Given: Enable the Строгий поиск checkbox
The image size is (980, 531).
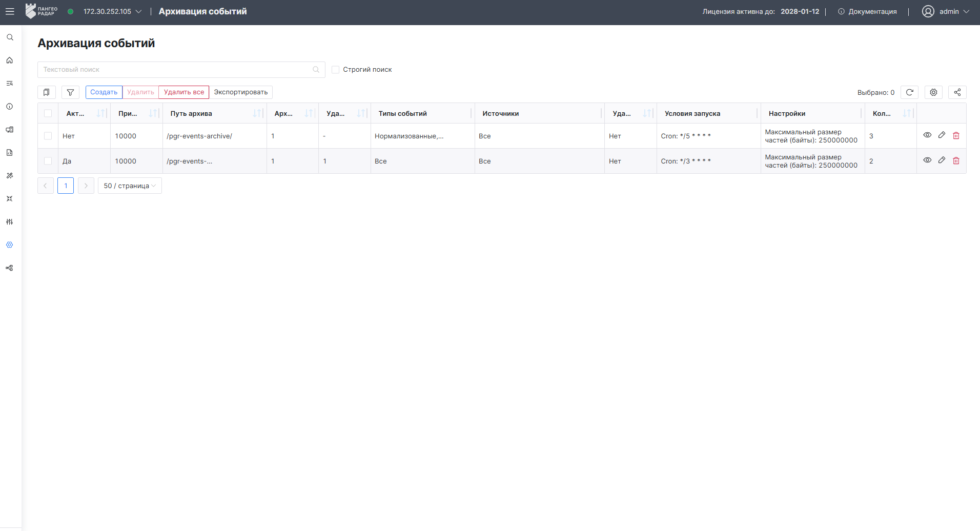Looking at the screenshot, I should pyautogui.click(x=336, y=70).
